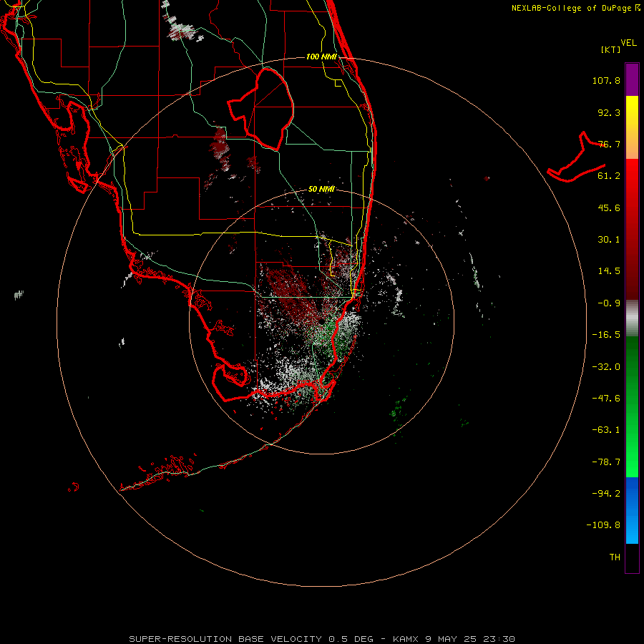Image resolution: width=644 pixels, height=644 pixels.
Task: Click the TH label on the legend
Action: tap(615, 557)
